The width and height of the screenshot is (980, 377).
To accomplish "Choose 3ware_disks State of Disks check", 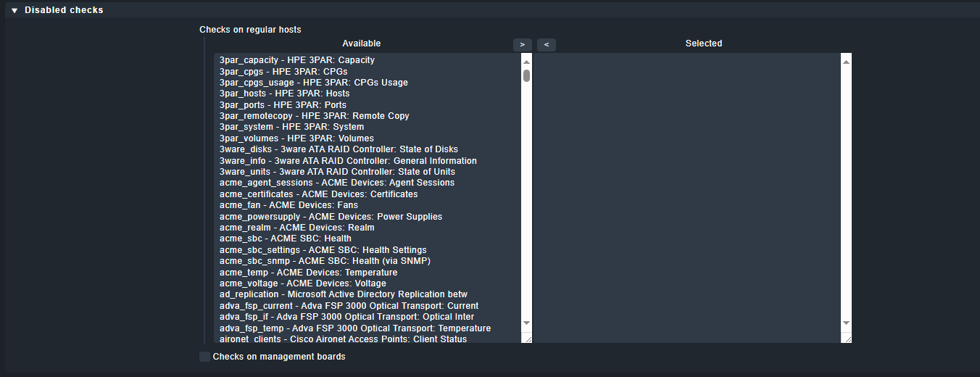I will click(x=339, y=149).
